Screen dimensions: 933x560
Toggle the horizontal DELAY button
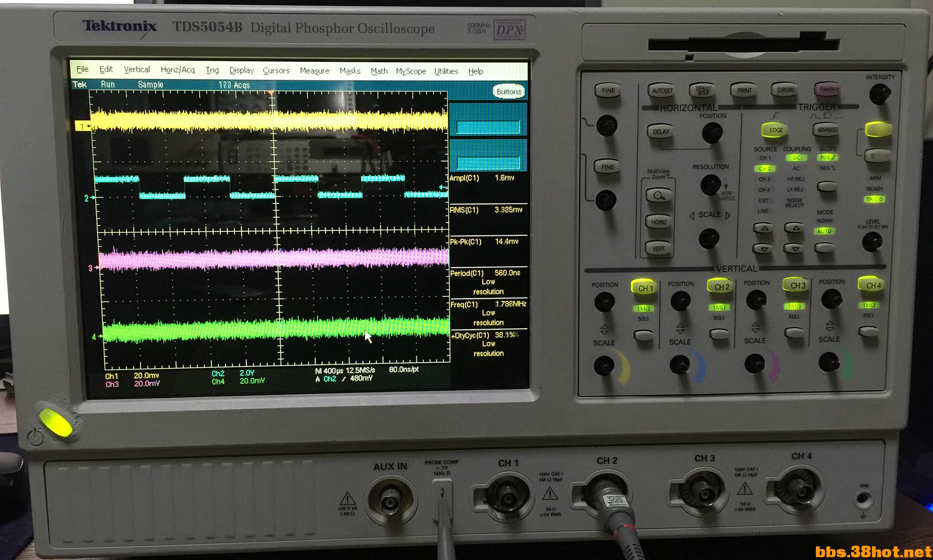pos(661,132)
